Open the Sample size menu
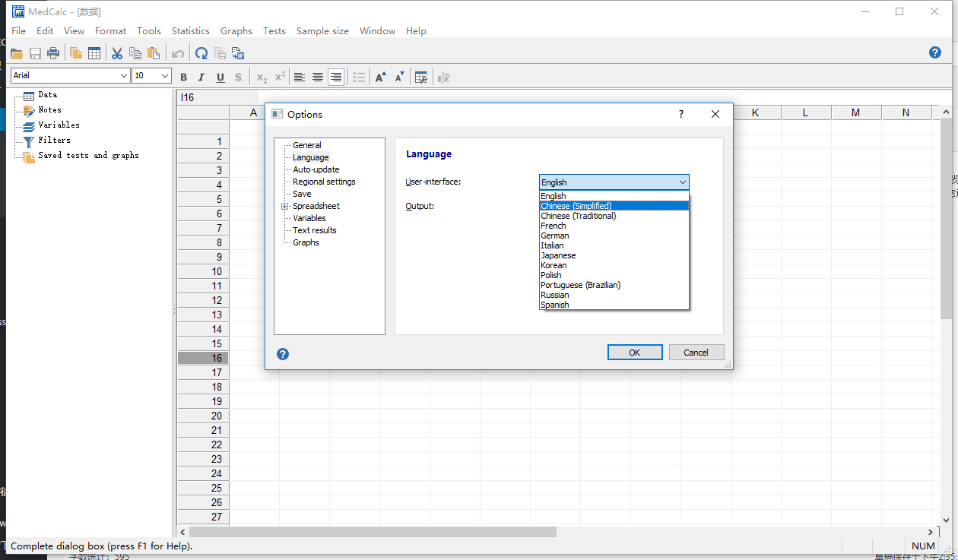The width and height of the screenshot is (958, 560). (x=323, y=31)
